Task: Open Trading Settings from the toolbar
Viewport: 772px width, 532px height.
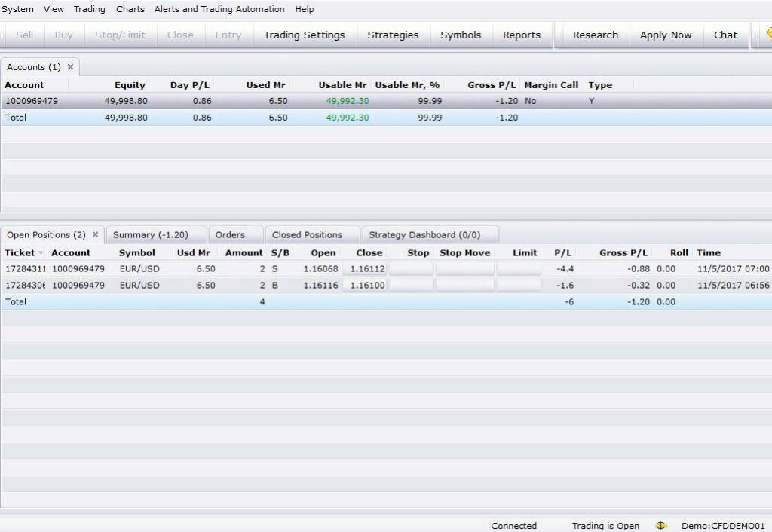Action: tap(304, 35)
